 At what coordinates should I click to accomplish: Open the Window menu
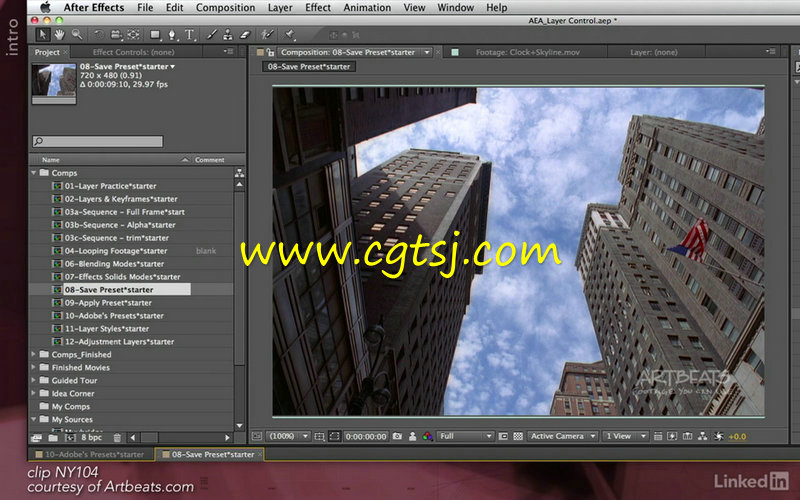tap(456, 8)
